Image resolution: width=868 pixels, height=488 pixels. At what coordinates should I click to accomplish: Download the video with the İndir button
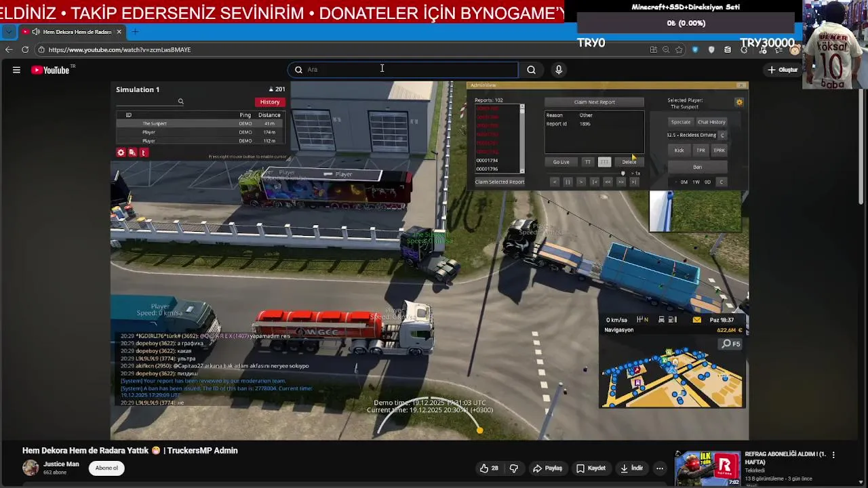[x=631, y=468]
